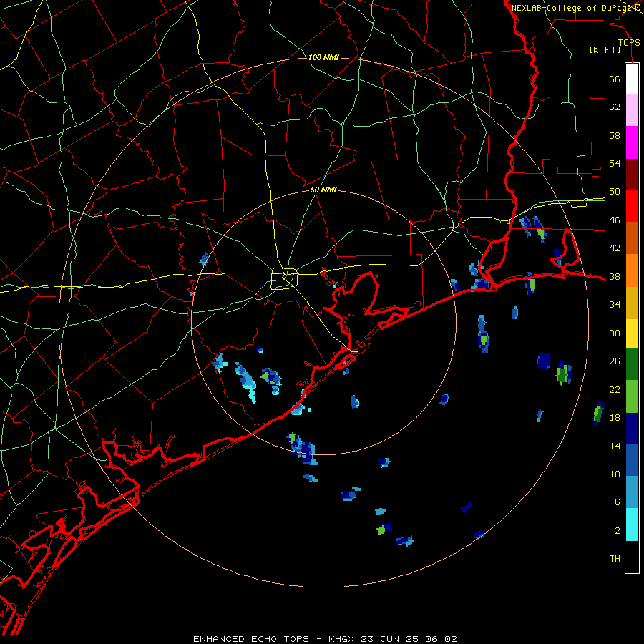Click the 58 legend value
This screenshot has height=644, width=644.
pyautogui.click(x=615, y=135)
